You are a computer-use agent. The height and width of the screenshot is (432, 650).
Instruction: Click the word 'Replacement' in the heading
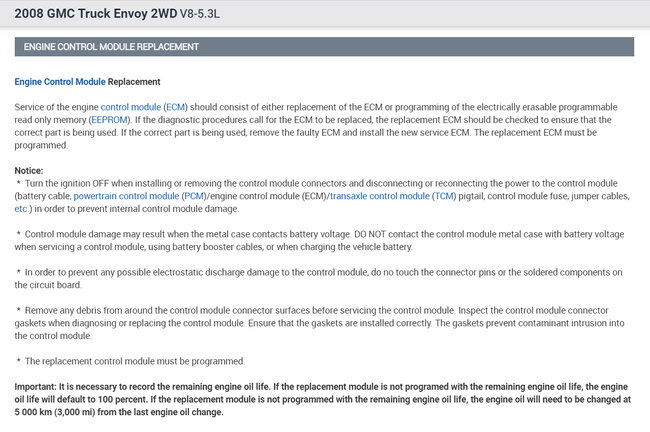pyautogui.click(x=134, y=82)
